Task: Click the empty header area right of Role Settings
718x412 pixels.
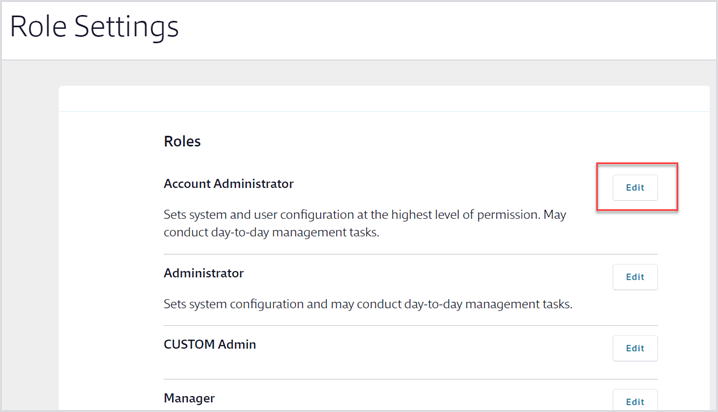Action: 450,28
